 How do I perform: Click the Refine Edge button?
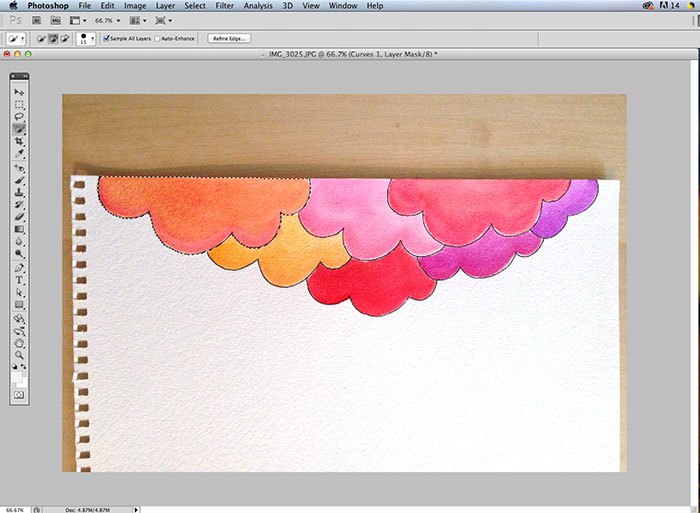coord(229,39)
